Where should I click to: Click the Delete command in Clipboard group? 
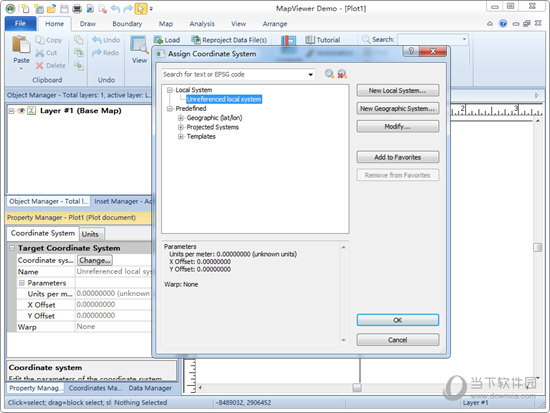coord(51,65)
